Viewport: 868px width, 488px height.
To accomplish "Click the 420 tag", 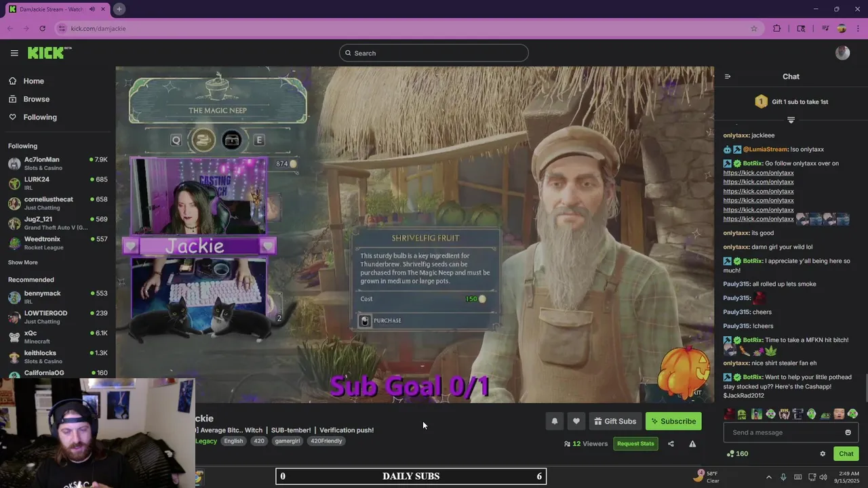I will pos(259,441).
